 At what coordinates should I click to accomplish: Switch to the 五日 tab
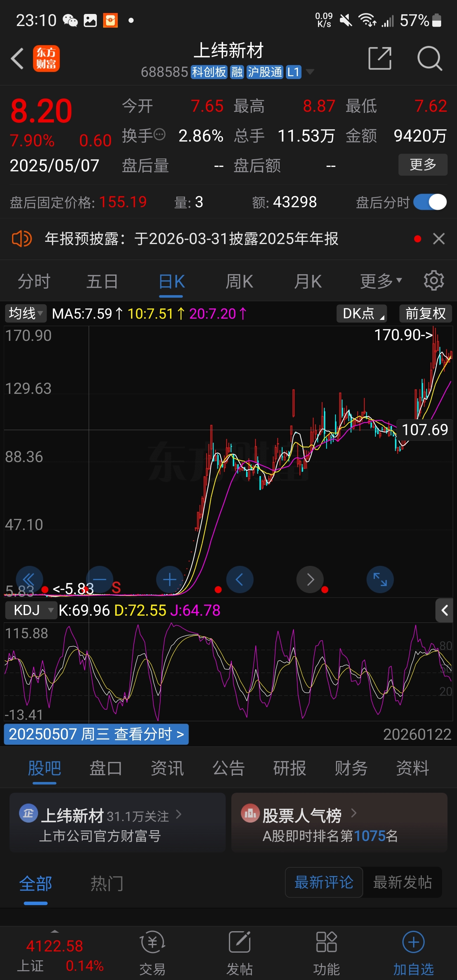[103, 281]
